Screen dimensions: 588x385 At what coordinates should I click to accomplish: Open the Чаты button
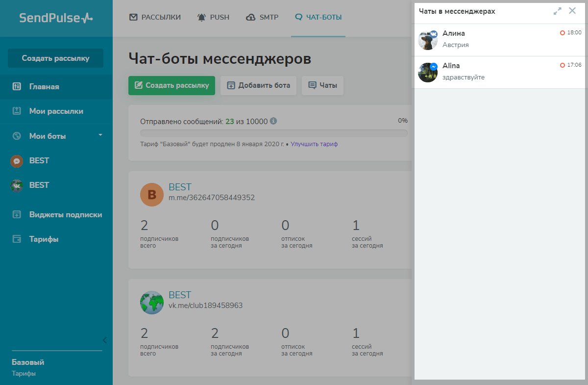tap(322, 85)
